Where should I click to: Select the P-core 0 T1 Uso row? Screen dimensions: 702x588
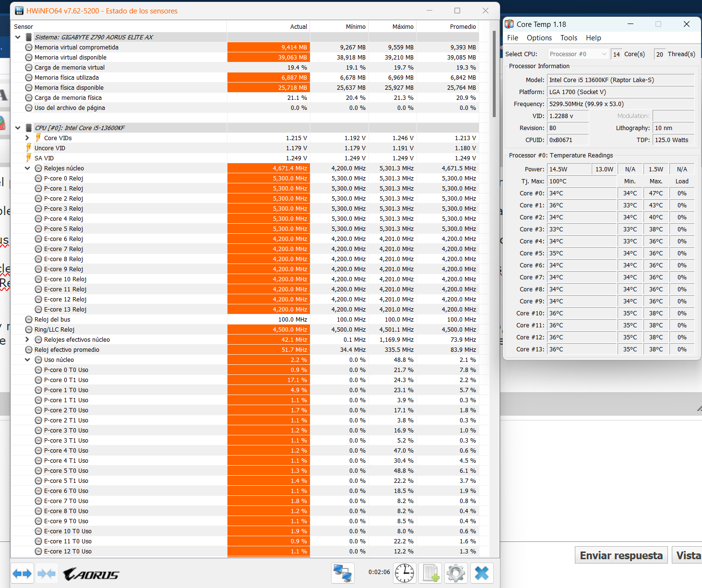[x=245, y=380]
